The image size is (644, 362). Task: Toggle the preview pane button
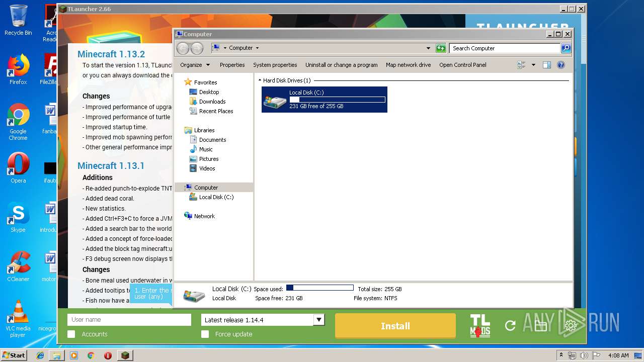547,65
